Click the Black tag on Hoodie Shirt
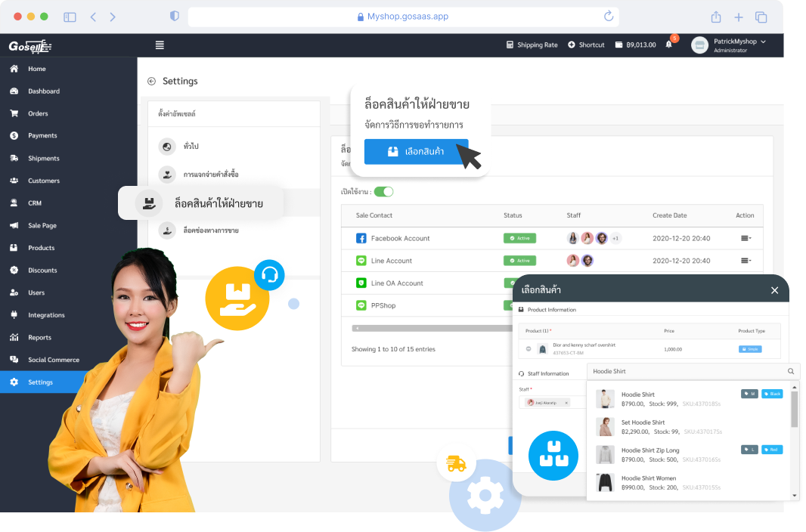This screenshot has width=806, height=532. coord(772,394)
